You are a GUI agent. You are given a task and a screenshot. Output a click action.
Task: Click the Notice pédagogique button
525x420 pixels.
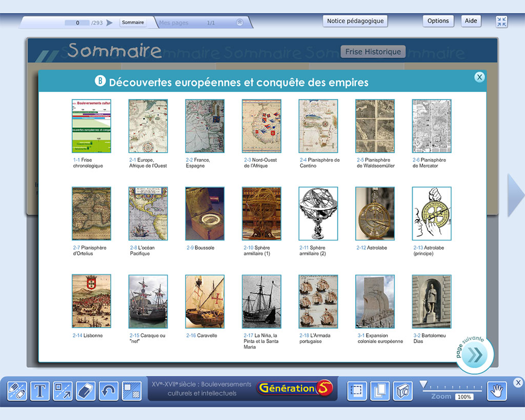tap(355, 21)
